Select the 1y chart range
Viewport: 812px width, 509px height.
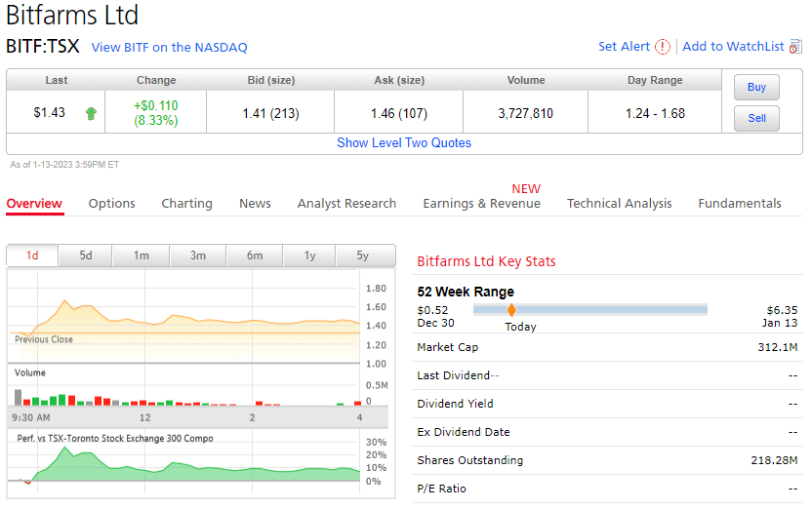(x=309, y=255)
